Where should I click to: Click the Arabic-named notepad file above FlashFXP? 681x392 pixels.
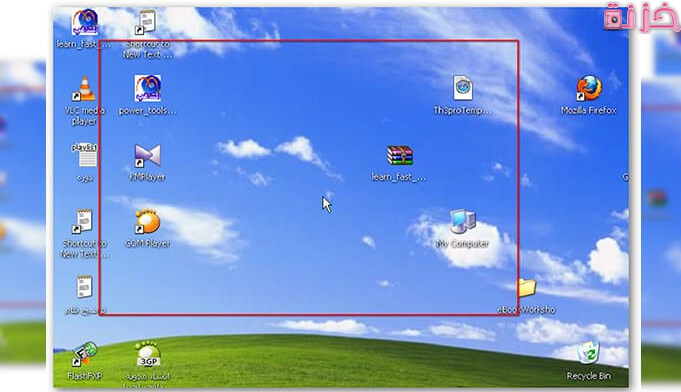click(x=85, y=287)
